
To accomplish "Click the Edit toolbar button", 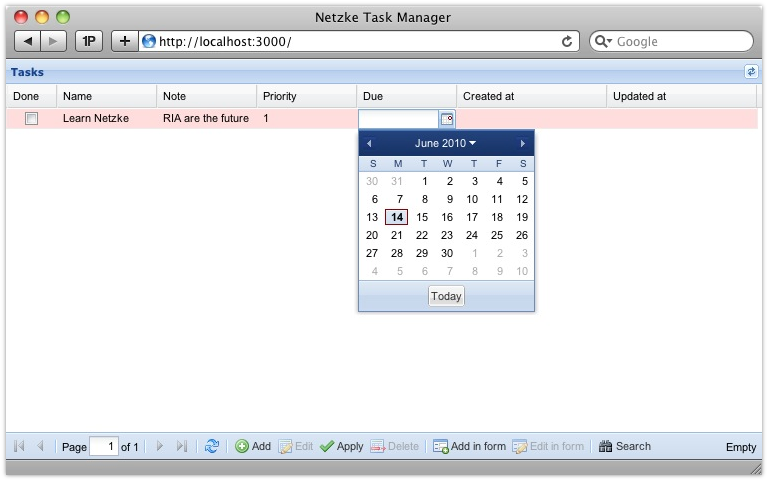I will pyautogui.click(x=296, y=446).
